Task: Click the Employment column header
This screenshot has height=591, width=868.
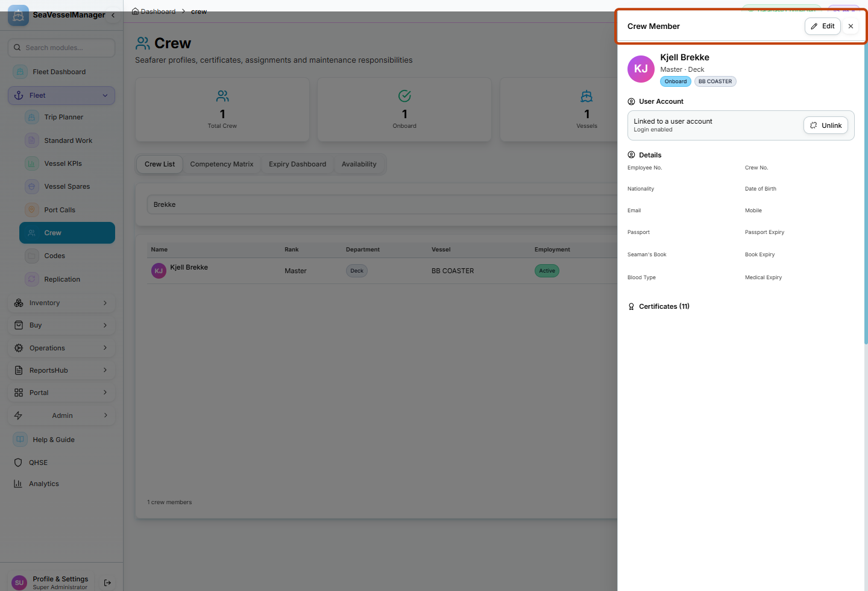Action: (x=552, y=250)
